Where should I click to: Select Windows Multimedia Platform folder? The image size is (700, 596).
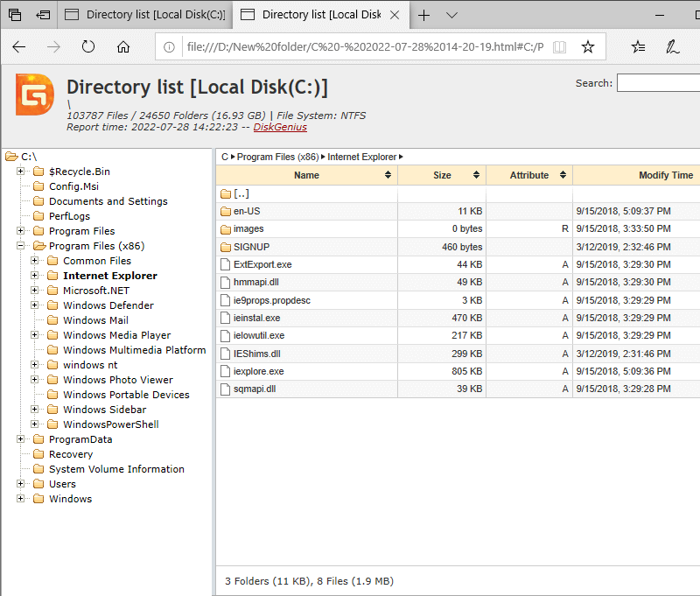click(135, 350)
